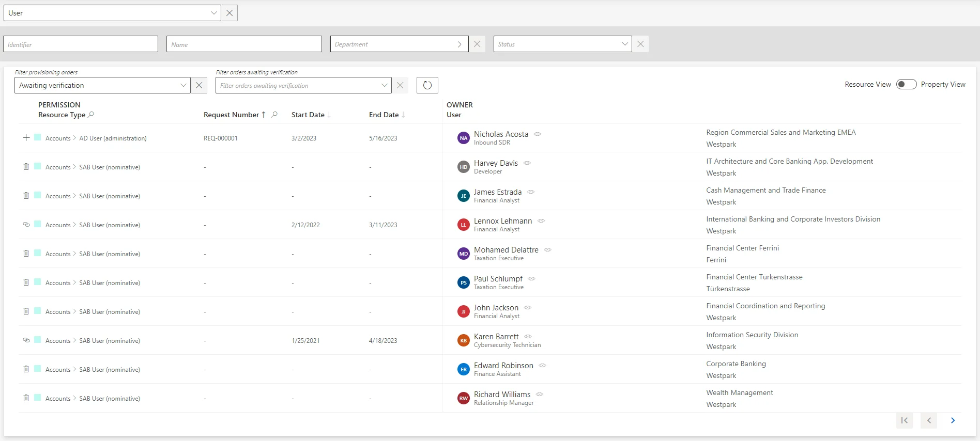Image resolution: width=980 pixels, height=441 pixels.
Task: Clear the orders awaiting verification filter
Action: click(400, 85)
